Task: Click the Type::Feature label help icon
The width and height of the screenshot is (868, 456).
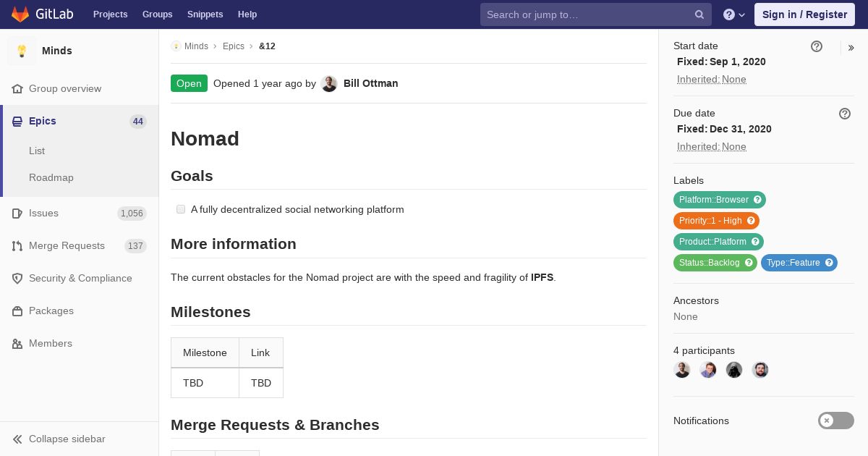Action: point(829,263)
